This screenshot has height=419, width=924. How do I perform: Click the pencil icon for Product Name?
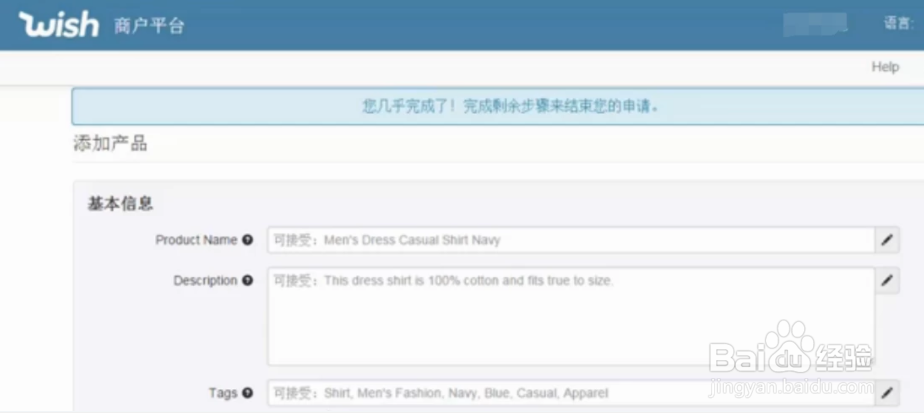click(x=887, y=240)
